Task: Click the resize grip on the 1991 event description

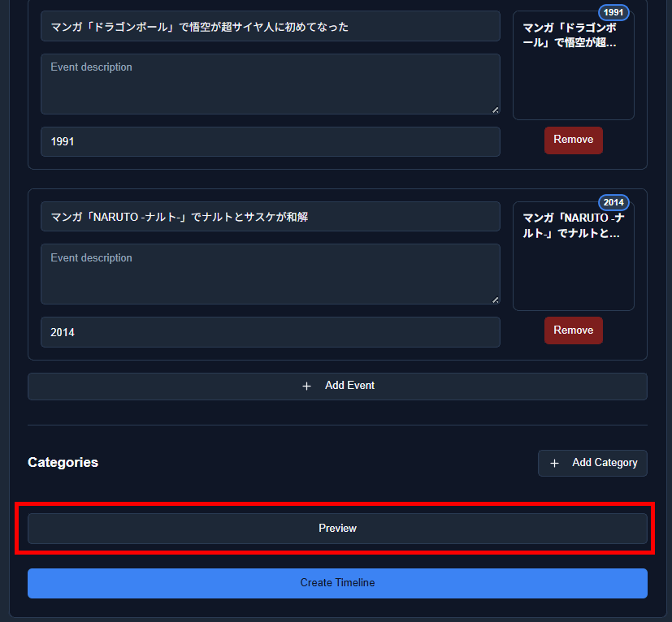Action: [x=495, y=110]
